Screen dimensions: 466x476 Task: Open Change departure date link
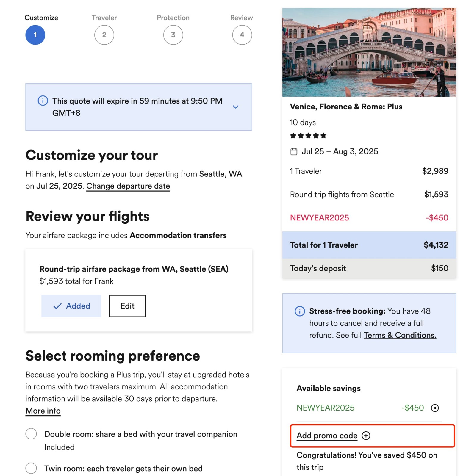pos(128,186)
